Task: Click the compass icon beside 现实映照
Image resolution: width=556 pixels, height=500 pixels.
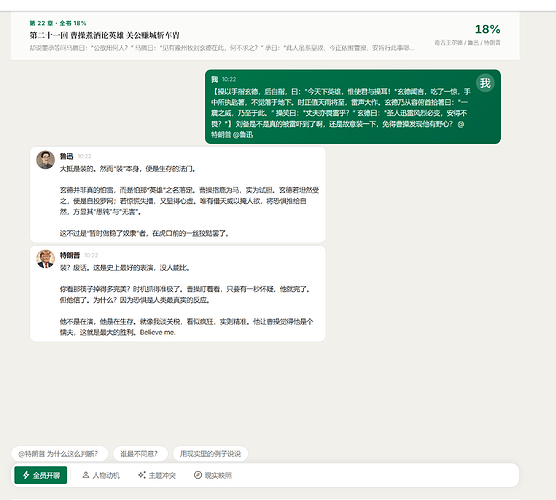Action: point(198,475)
